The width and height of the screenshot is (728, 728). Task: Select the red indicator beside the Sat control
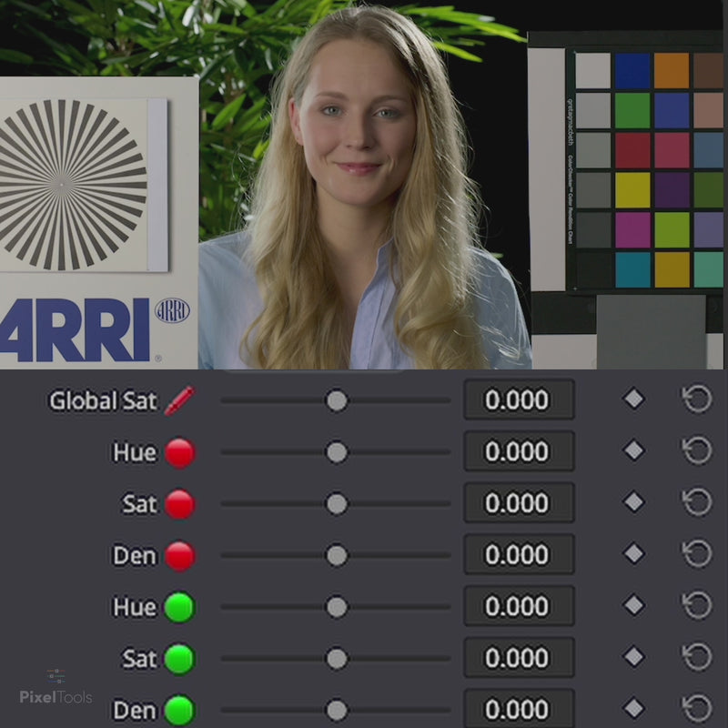click(178, 503)
